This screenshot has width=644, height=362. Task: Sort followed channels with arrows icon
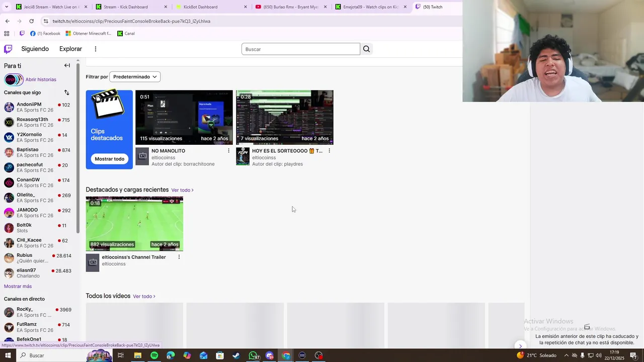coord(66,93)
